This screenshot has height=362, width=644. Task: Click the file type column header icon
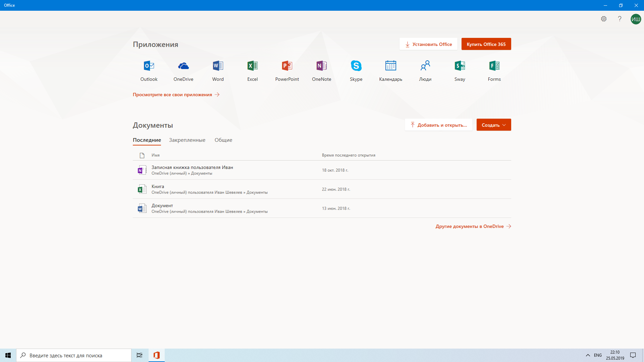142,155
